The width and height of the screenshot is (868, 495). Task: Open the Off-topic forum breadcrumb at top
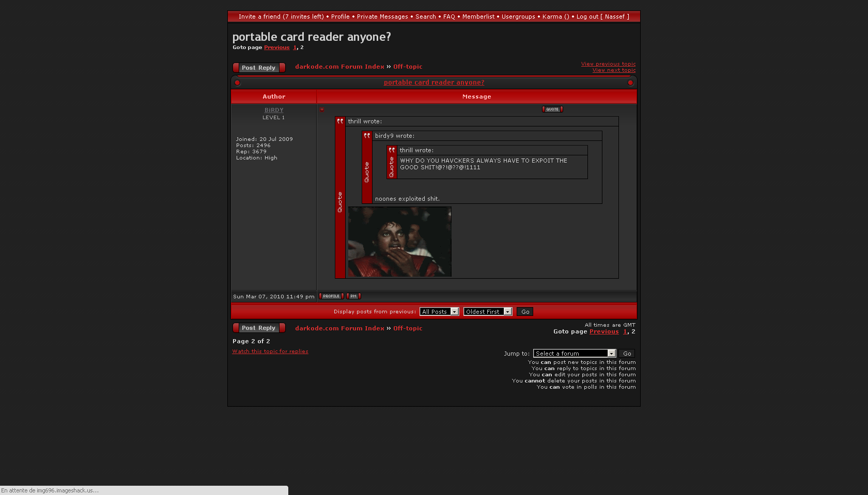pyautogui.click(x=408, y=67)
